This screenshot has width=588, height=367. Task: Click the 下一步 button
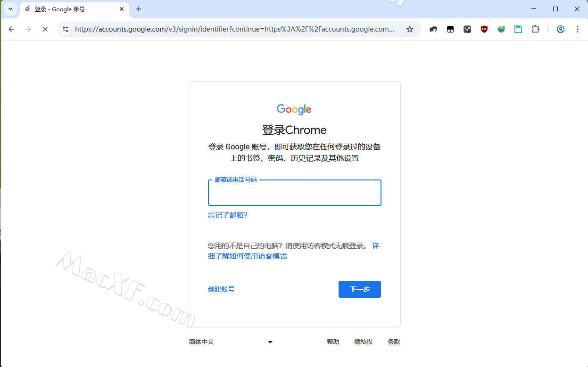coord(360,289)
